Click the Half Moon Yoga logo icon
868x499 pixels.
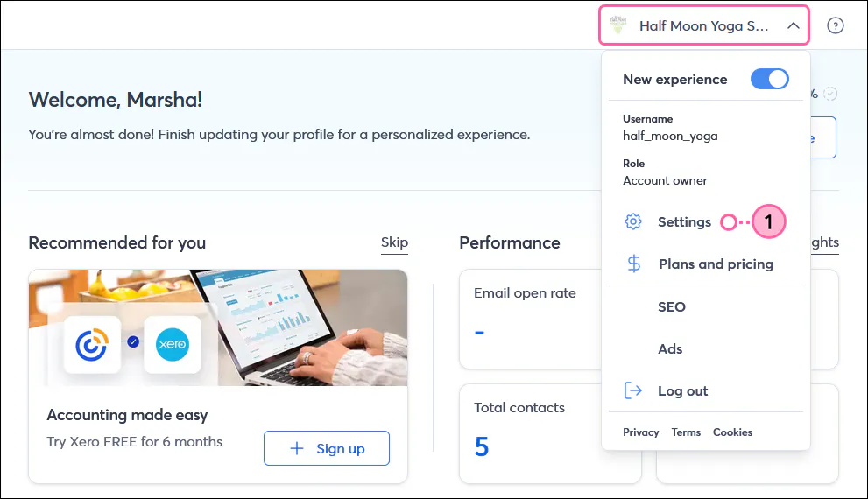[x=619, y=25]
